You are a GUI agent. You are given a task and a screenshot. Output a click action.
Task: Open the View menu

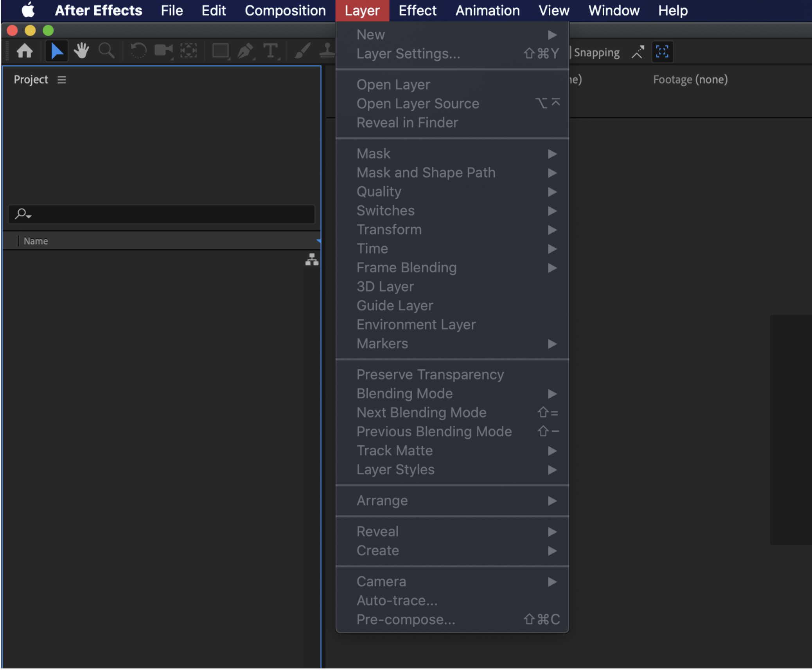coord(554,11)
